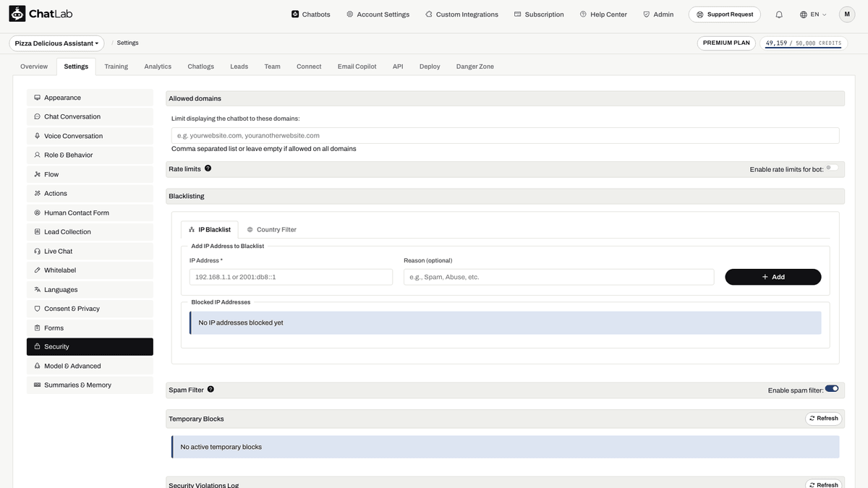Open Consent & Privacy settings
Image resolution: width=868 pixels, height=488 pixels.
coord(90,308)
